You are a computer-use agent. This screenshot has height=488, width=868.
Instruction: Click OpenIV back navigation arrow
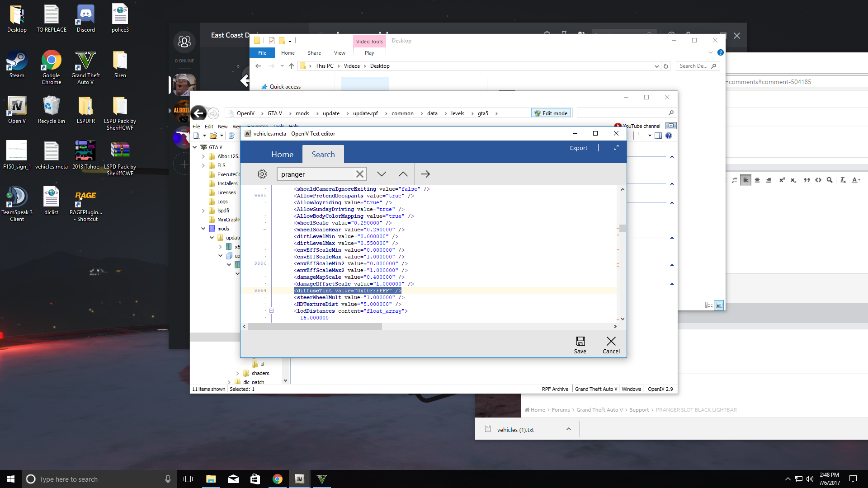(x=198, y=113)
